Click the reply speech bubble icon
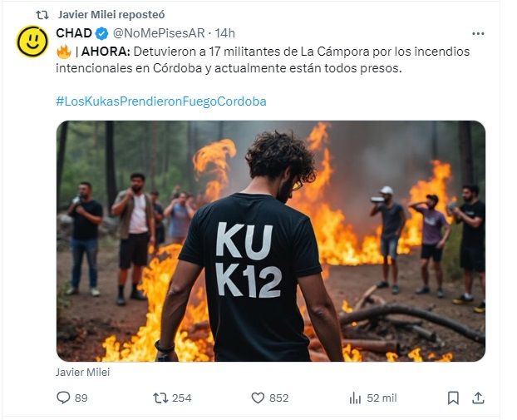The width and height of the screenshot is (517, 420). click(x=63, y=398)
